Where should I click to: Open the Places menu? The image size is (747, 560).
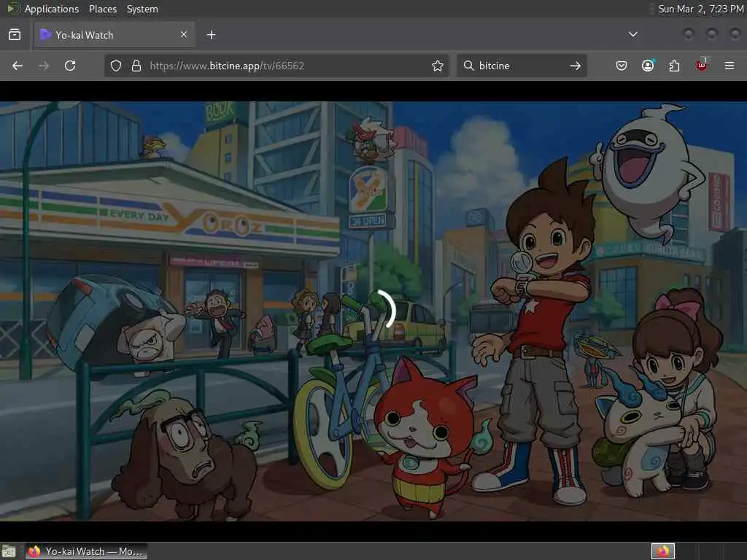tap(103, 9)
